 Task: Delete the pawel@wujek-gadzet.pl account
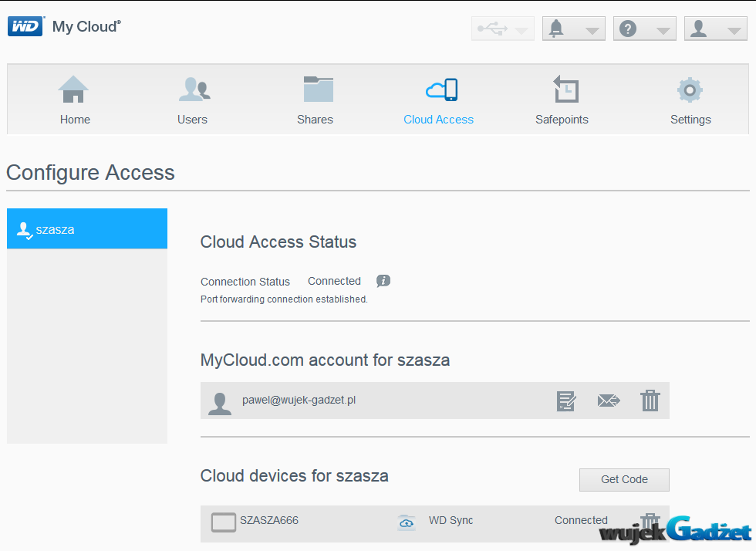(x=650, y=401)
